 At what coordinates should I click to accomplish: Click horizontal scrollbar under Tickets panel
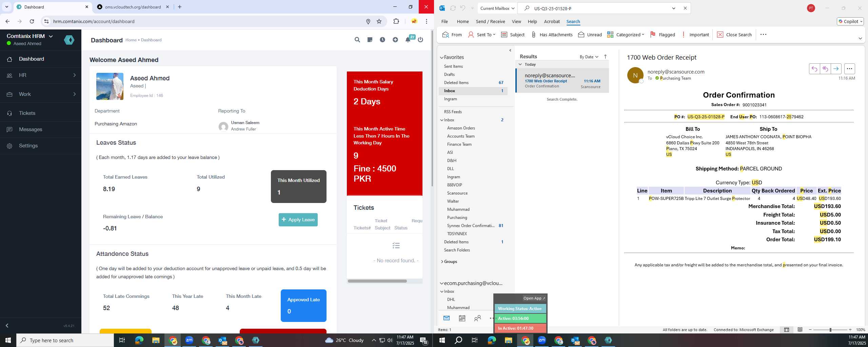(377, 281)
